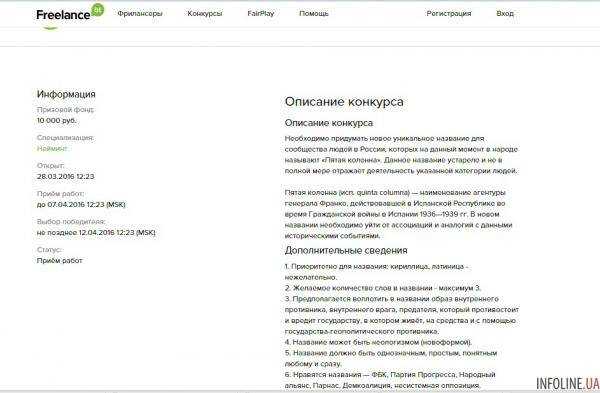Open the Помощь menu item
600x393 pixels.
[314, 13]
